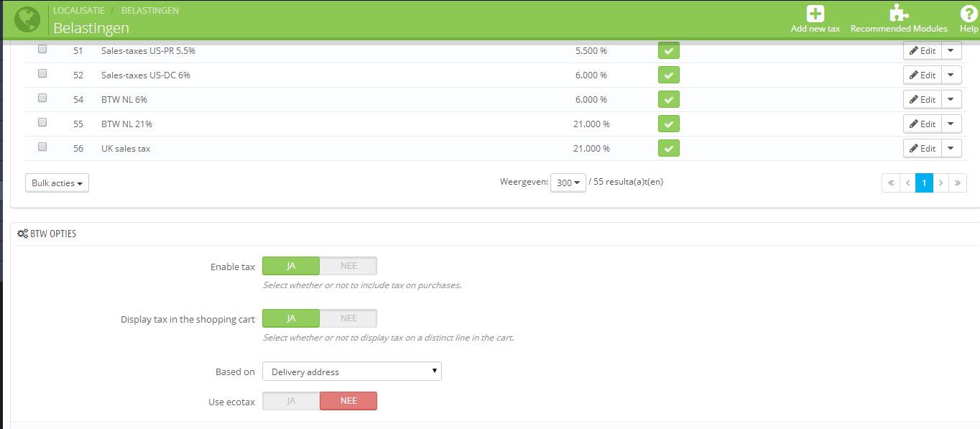Click tax name Sales-taxes US-DC 6%
Screen dimensions: 980x429
[x=146, y=75]
